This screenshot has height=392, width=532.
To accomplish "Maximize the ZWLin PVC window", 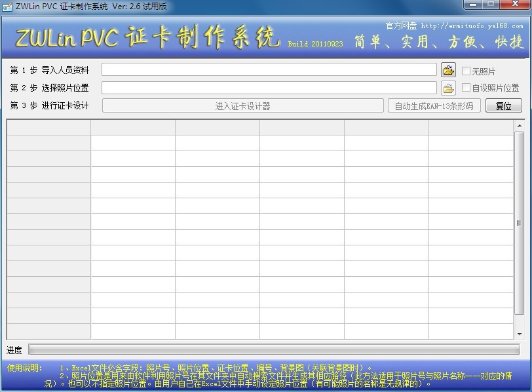I will 491,5.
